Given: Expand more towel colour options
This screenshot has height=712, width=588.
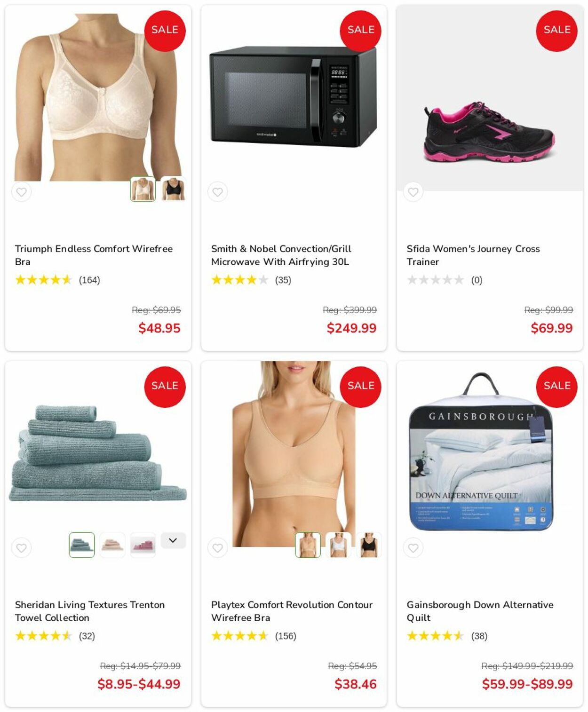Looking at the screenshot, I should pyautogui.click(x=173, y=540).
